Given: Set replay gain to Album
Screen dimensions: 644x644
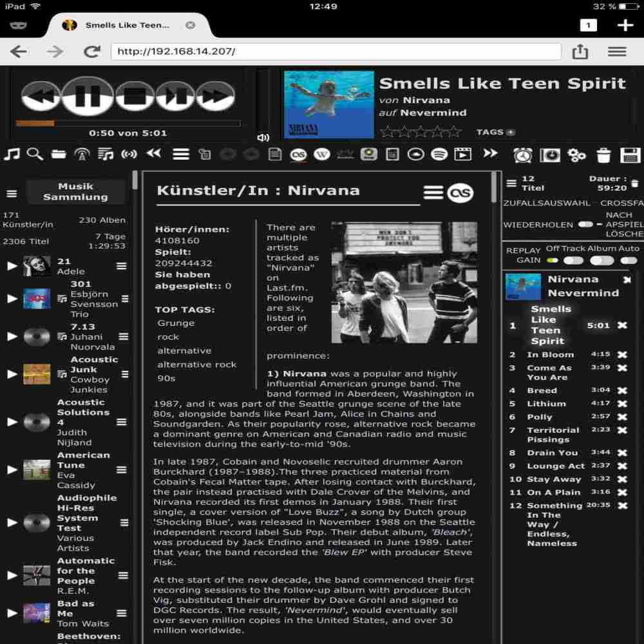Looking at the screenshot, I should 602,260.
